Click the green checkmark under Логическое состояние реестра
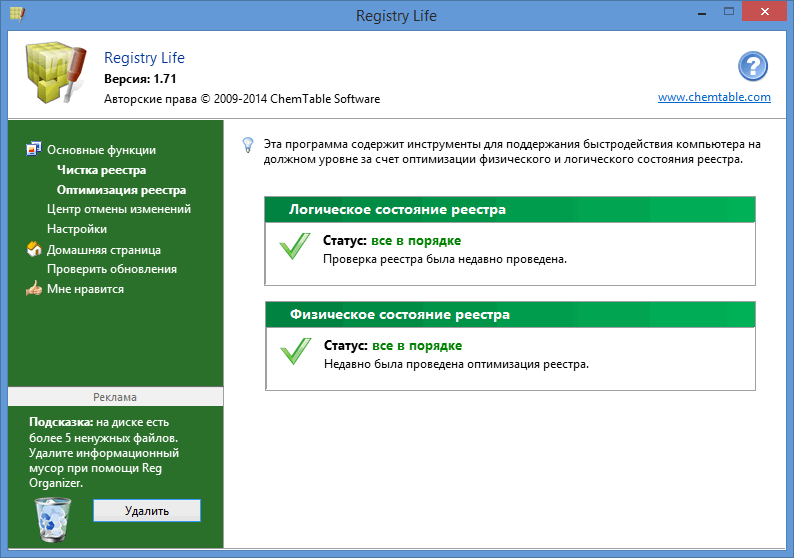 tap(295, 247)
